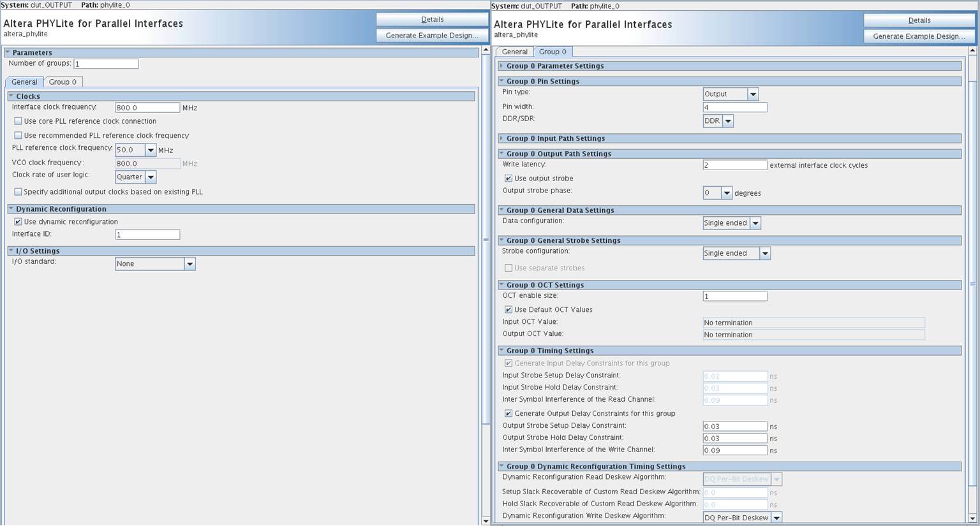This screenshot has height=526, width=980.
Task: Click the Output Strobe Hold Delay Constraint field
Action: (735, 439)
